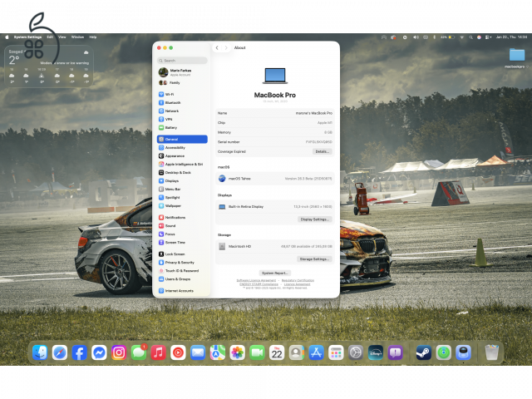Select Privacy & Security in the sidebar
This screenshot has width=532, height=399.
tap(182, 263)
